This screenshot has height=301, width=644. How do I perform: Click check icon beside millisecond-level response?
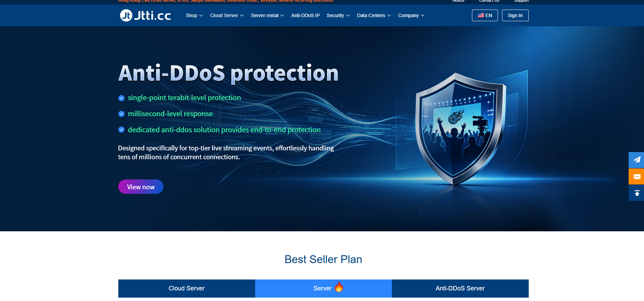121,114
